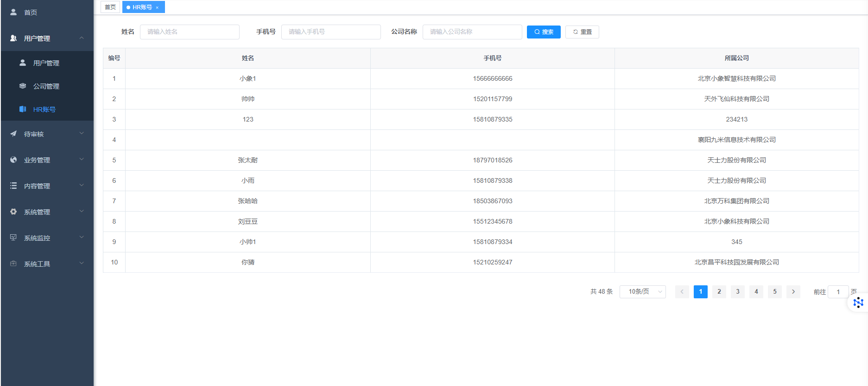This screenshot has height=386, width=868.
Task: Click the 系统管理 gear icon
Action: (13, 212)
